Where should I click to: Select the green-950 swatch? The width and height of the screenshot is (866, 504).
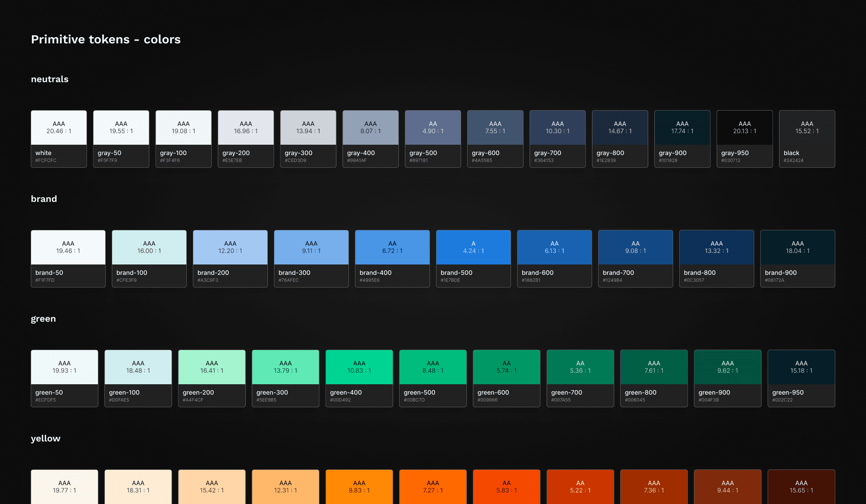click(801, 378)
